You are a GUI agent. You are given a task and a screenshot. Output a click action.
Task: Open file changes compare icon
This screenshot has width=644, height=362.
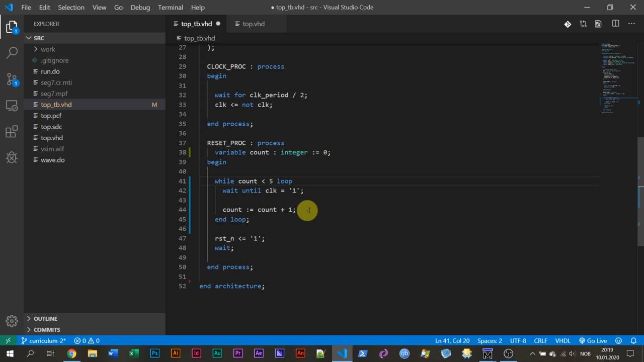coord(583,24)
